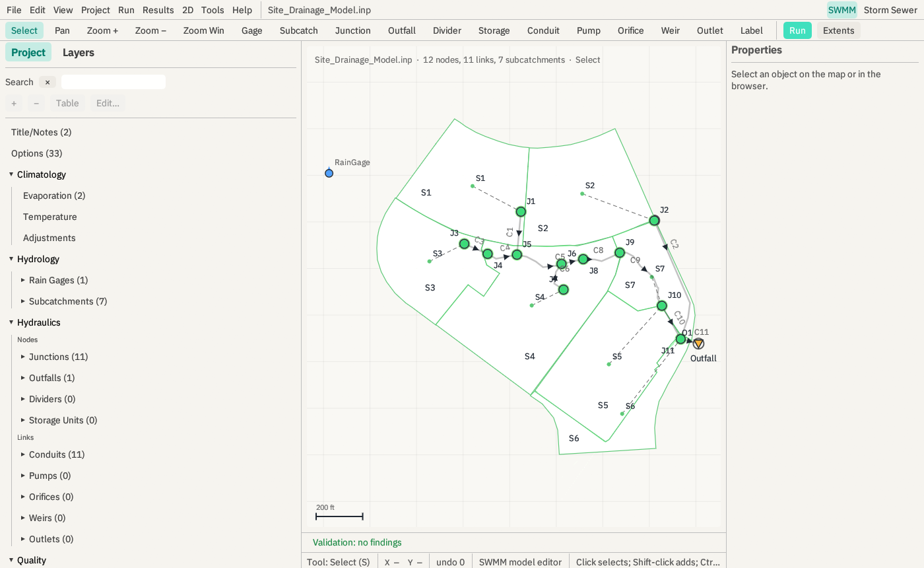Click the RainGage icon on the map
This screenshot has height=568, width=924.
point(329,173)
